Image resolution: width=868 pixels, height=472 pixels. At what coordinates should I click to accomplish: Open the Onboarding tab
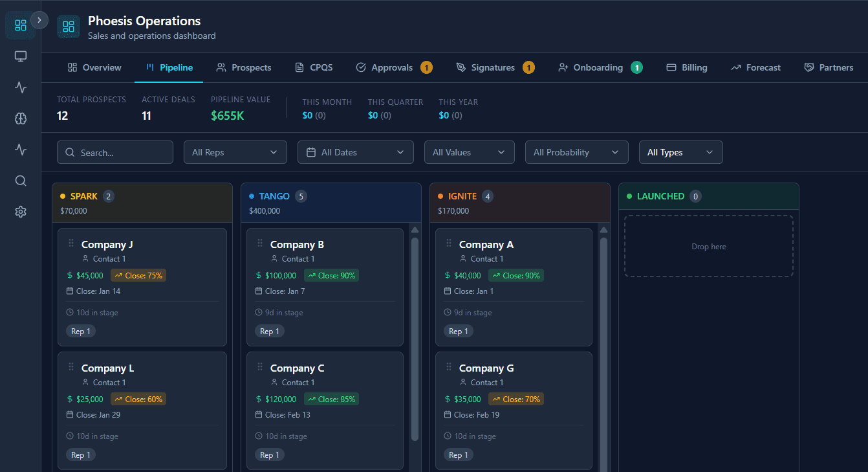[x=600, y=67]
